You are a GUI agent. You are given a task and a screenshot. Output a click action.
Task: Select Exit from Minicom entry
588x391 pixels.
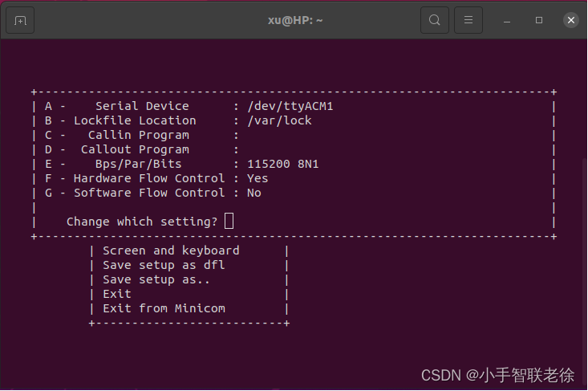[x=164, y=308]
